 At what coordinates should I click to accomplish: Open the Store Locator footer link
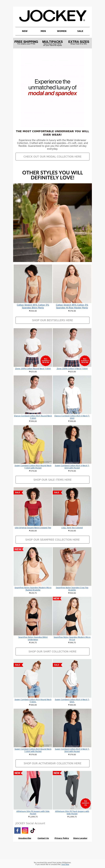[80, 838]
